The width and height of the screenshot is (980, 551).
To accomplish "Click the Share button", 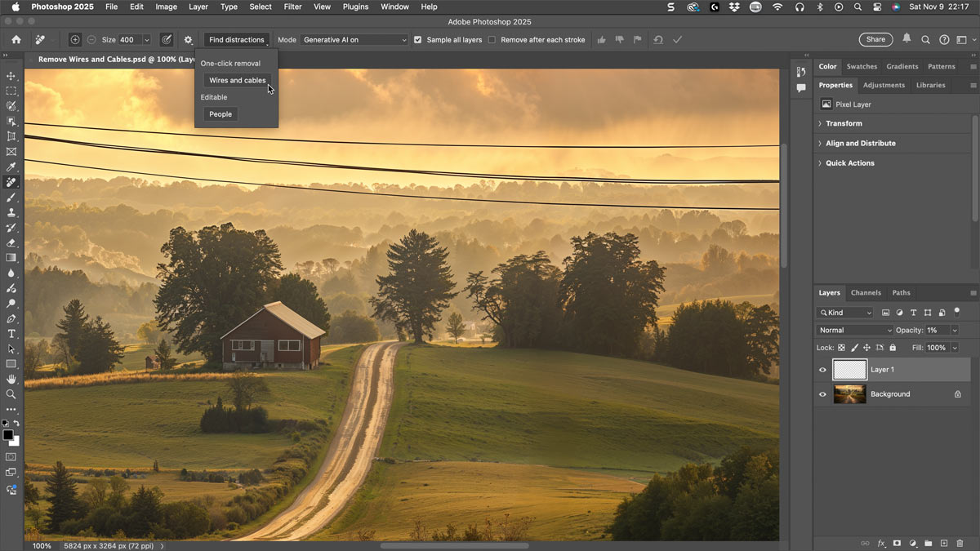I will [x=875, y=38].
